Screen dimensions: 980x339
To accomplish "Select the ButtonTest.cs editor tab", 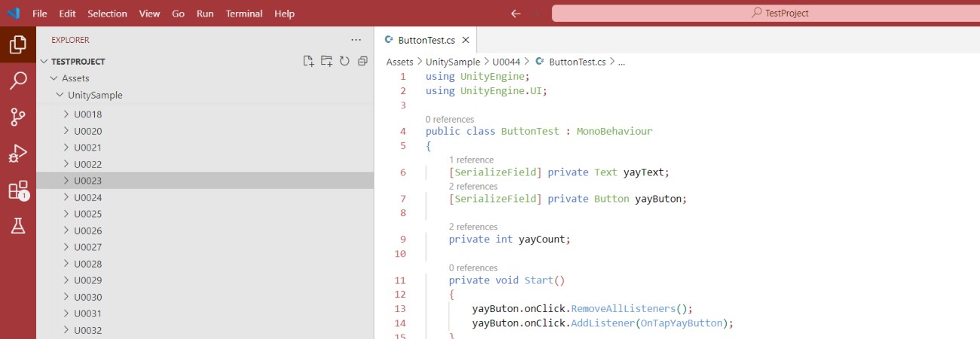I will [426, 41].
